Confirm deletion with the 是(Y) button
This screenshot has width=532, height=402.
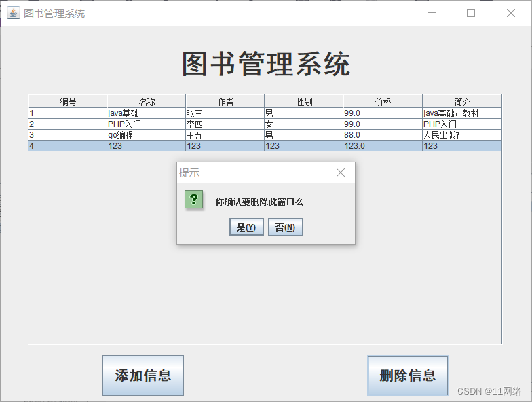[247, 227]
